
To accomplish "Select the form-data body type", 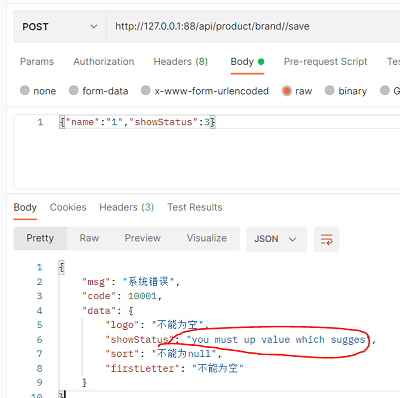I will 99,91.
